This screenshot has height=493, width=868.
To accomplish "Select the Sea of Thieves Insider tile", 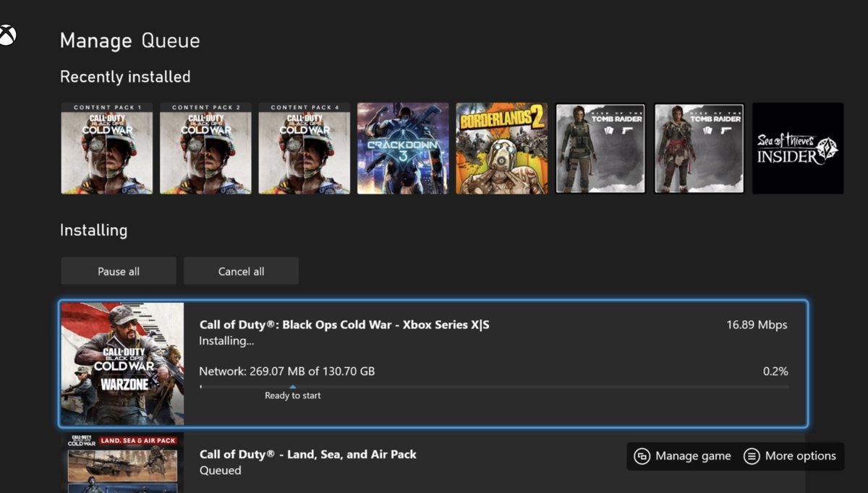I will click(x=798, y=148).
